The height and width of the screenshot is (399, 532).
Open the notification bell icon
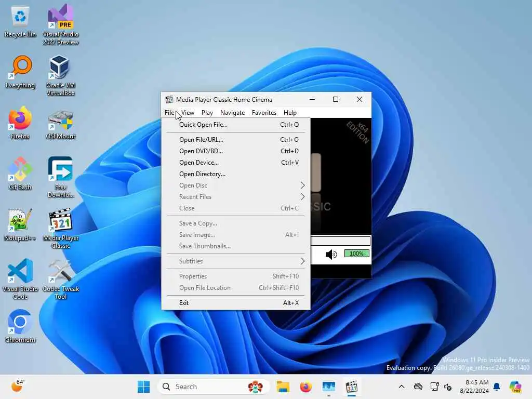tap(497, 387)
